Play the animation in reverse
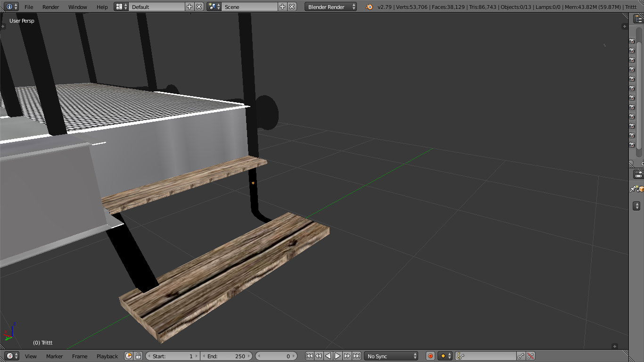Image resolution: width=644 pixels, height=362 pixels. [328, 356]
